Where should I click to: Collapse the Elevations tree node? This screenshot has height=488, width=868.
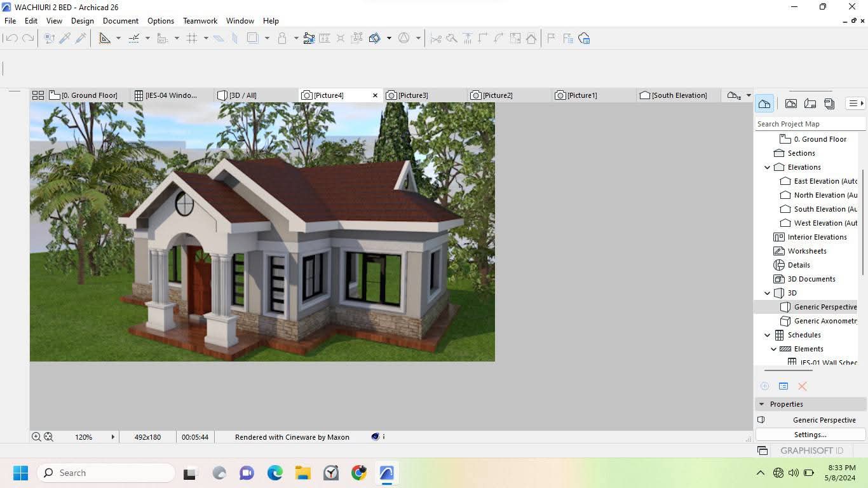(x=768, y=167)
